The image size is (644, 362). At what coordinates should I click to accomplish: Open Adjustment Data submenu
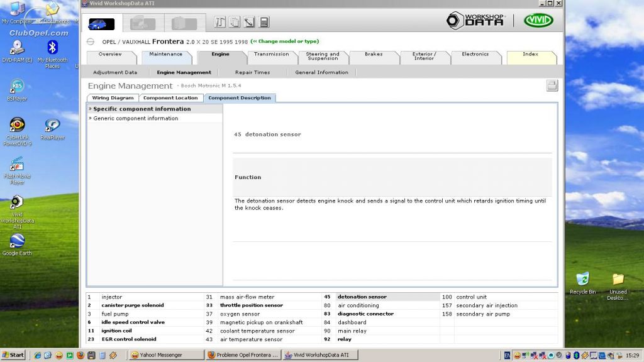coord(115,72)
